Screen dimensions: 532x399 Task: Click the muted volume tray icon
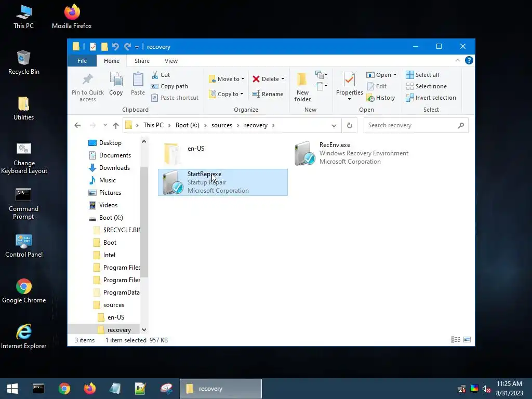[x=486, y=389]
